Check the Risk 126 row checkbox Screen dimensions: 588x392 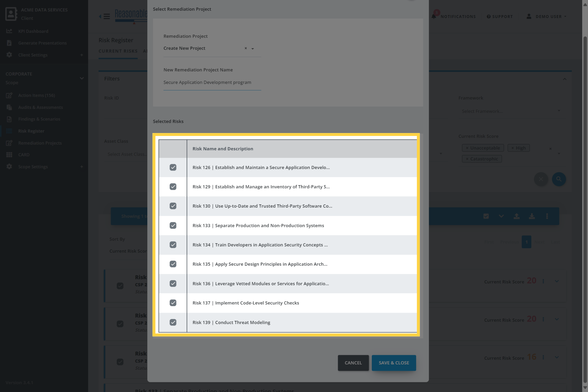173,167
